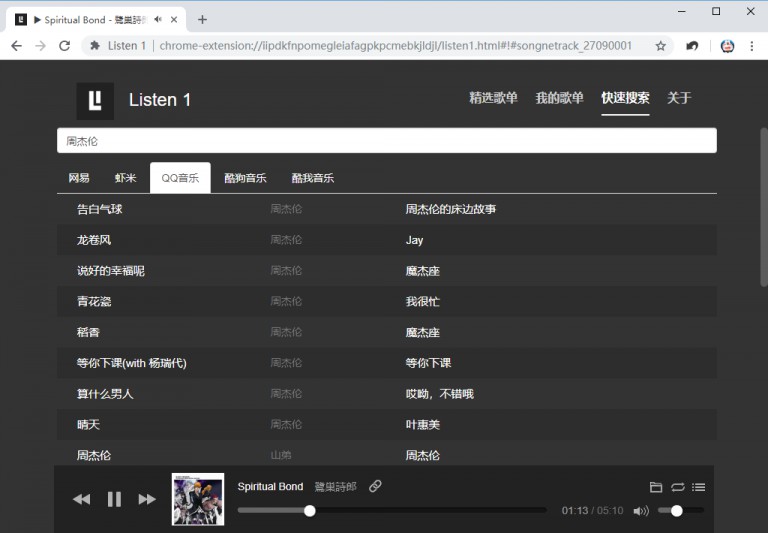The image size is (768, 533).
Task: Pause the playing song
Action: 114,499
